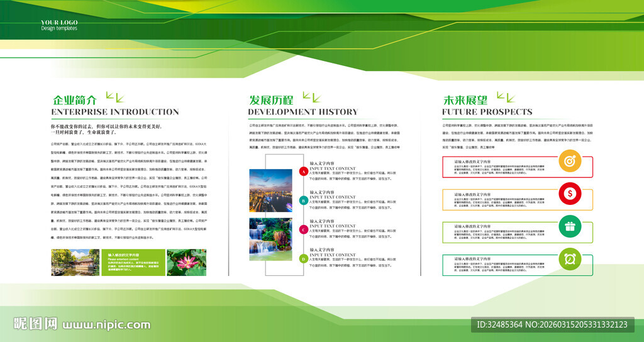The width and height of the screenshot is (644, 342).
Task: Click the red dollar sign icon
Action: pos(570,194)
